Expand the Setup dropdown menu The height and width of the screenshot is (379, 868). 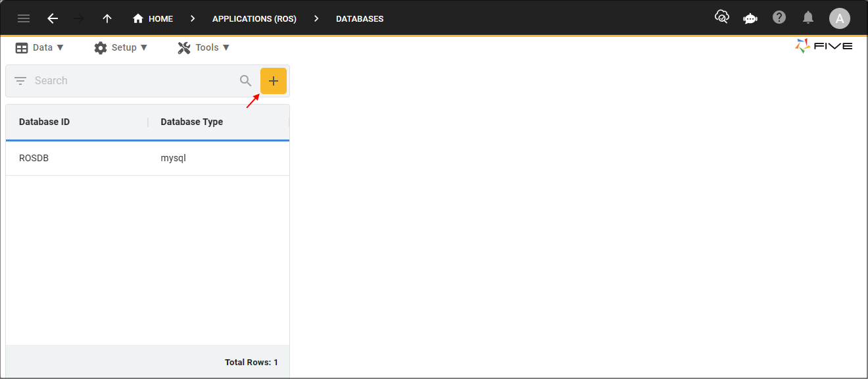121,47
